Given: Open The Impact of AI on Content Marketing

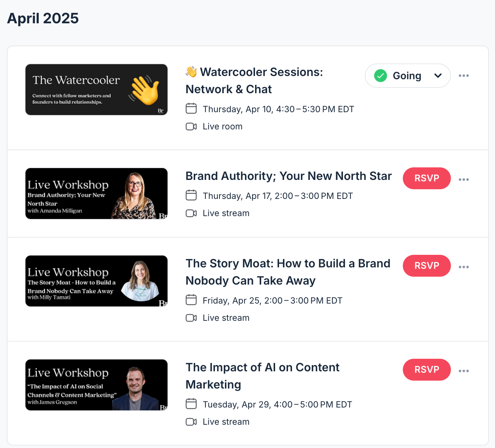Looking at the screenshot, I should tap(263, 376).
